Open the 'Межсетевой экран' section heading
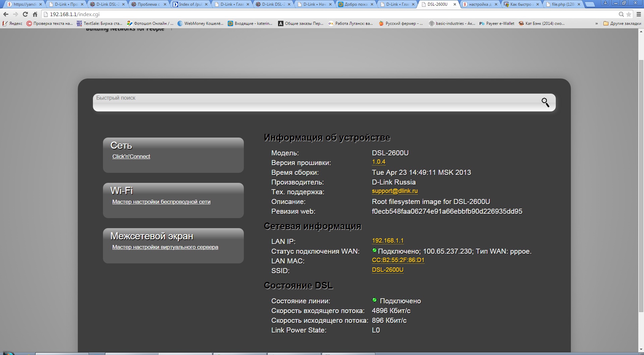This screenshot has width=644, height=355. pyautogui.click(x=152, y=236)
